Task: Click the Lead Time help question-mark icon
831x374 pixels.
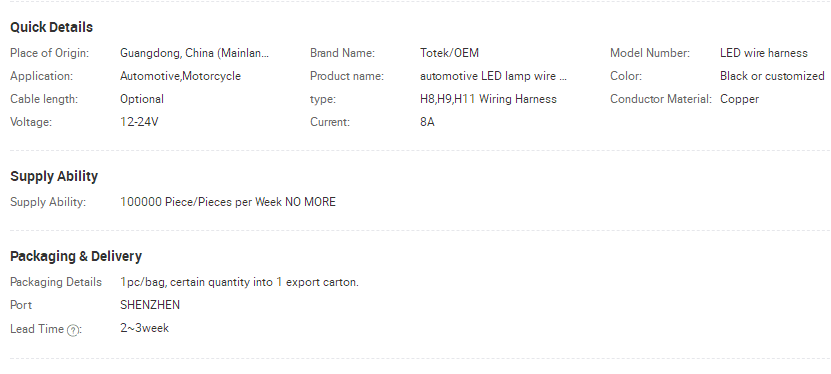Action: click(x=73, y=330)
